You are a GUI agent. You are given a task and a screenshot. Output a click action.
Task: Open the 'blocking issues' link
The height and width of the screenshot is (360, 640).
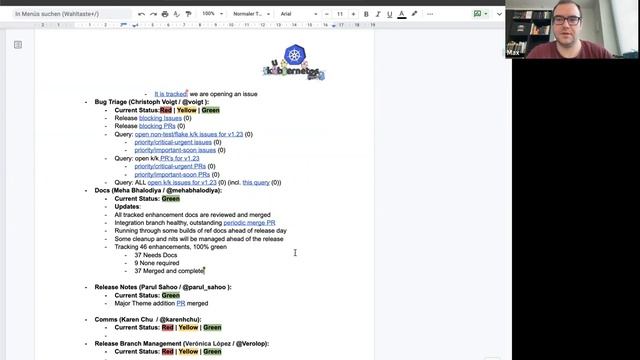tap(160, 118)
